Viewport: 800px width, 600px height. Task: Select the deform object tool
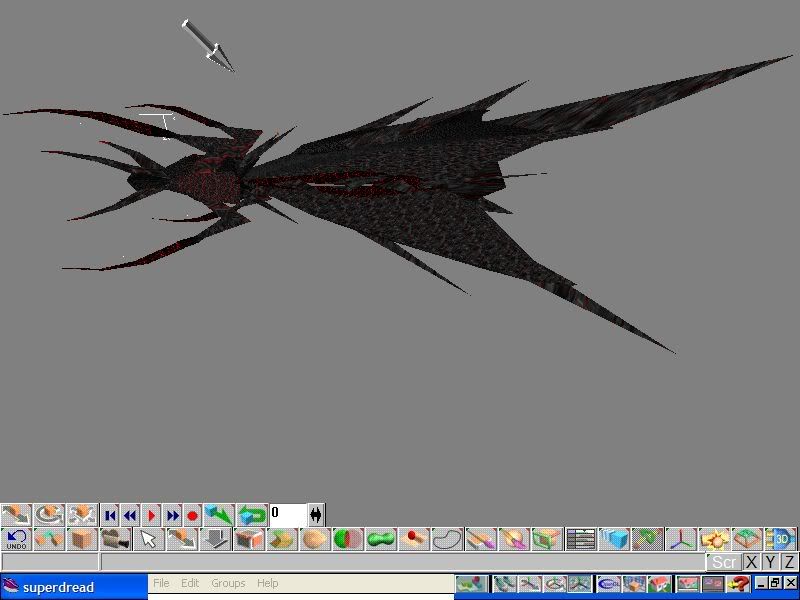coord(315,539)
